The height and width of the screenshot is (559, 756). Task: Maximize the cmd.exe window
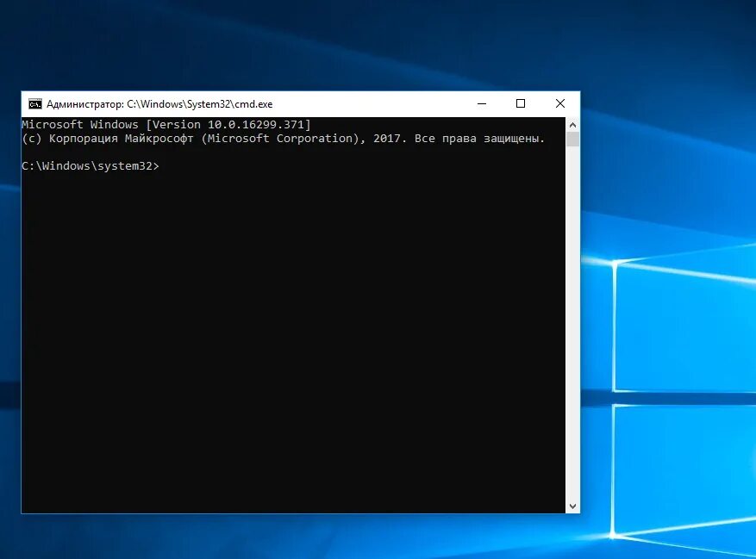[521, 103]
